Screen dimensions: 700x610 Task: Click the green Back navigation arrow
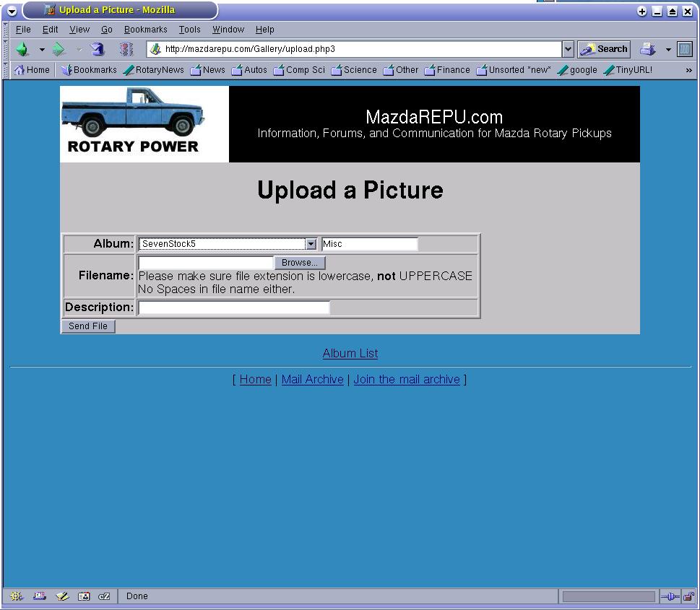(x=22, y=49)
